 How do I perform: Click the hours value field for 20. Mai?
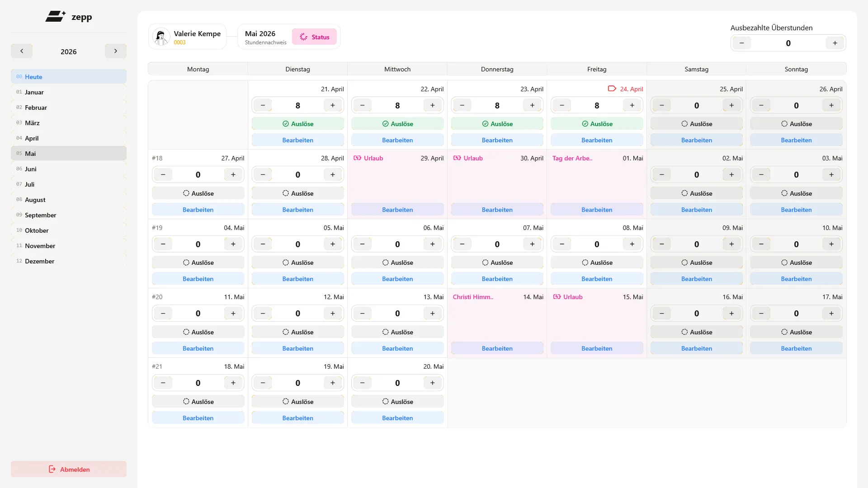tap(397, 383)
